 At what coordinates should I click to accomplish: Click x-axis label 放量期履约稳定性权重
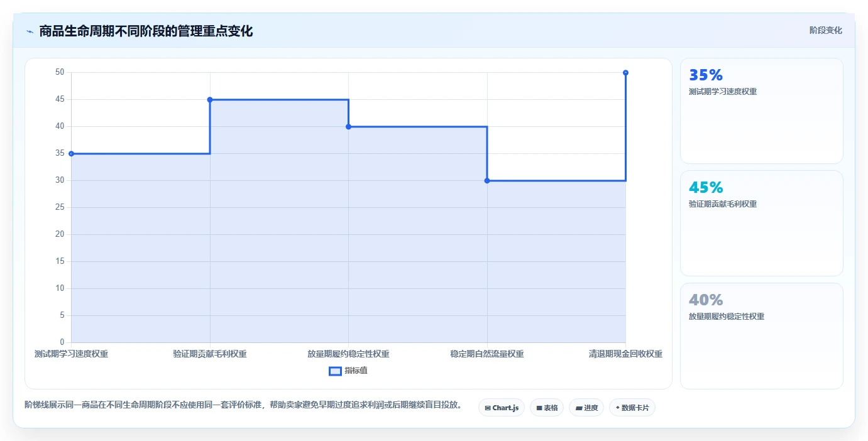click(348, 354)
